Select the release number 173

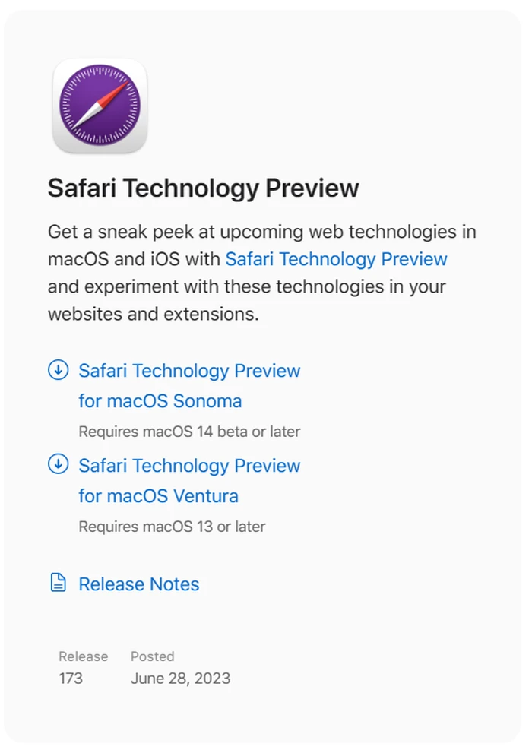[x=71, y=679]
